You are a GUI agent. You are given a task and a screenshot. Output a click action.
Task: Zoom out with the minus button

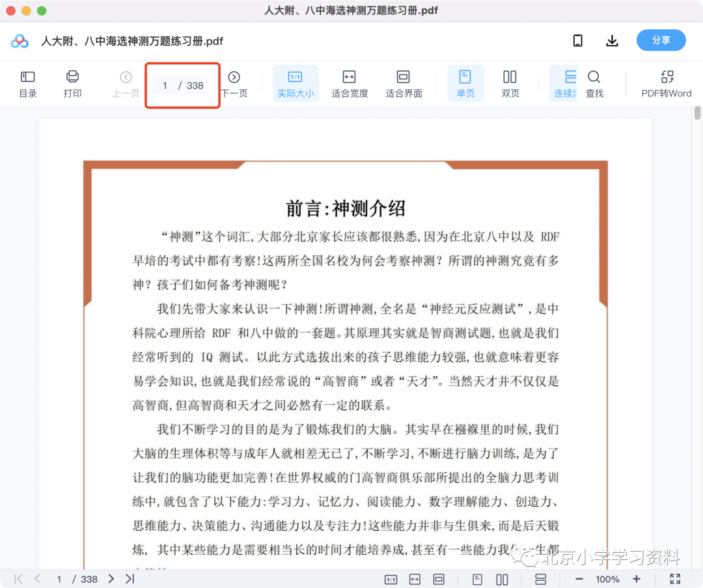(x=579, y=579)
